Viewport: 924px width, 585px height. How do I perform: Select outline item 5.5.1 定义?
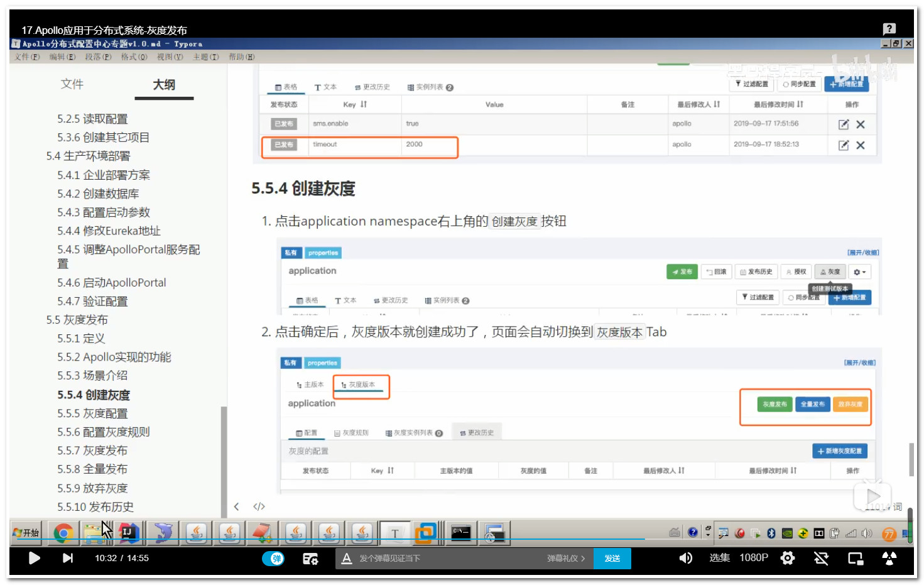point(81,339)
